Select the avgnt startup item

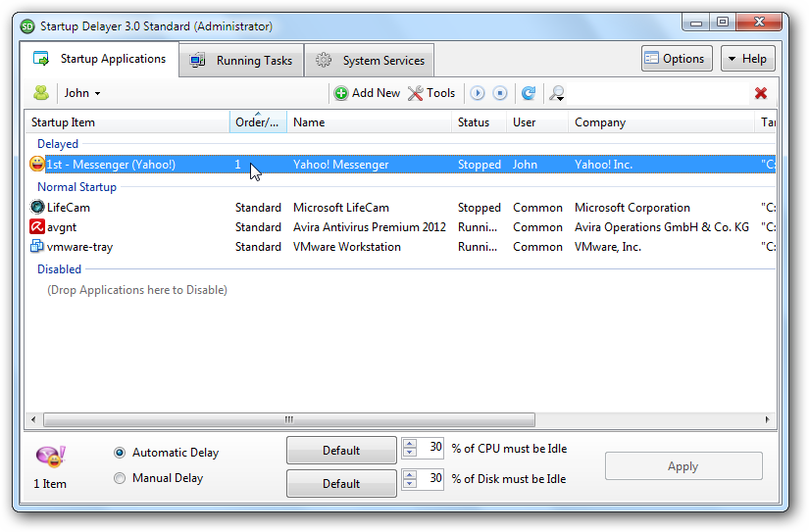(x=62, y=227)
